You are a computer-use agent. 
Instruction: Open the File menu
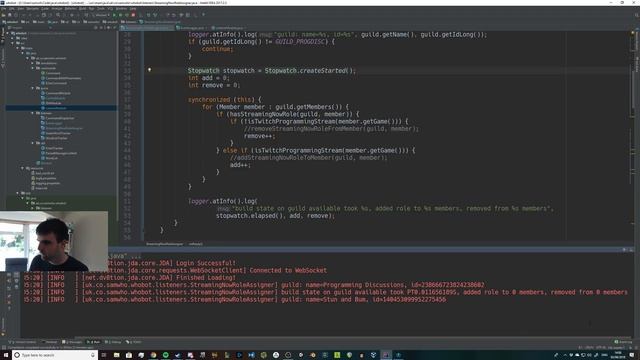click(x=4, y=9)
